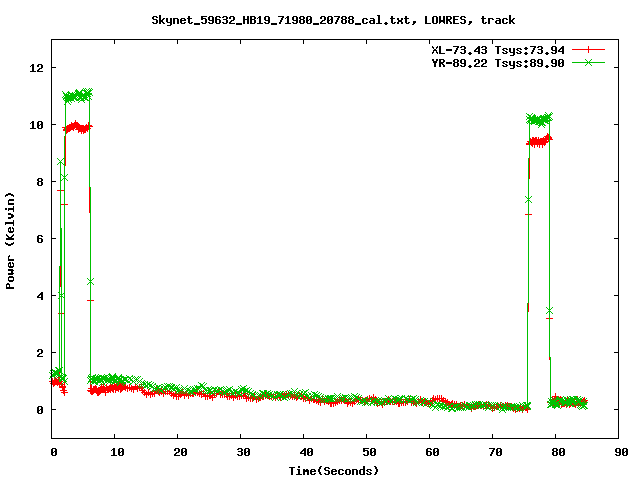Viewport: 640px width, 480px height.
Task: Click the green YR legend line marker
Action: [x=588, y=62]
